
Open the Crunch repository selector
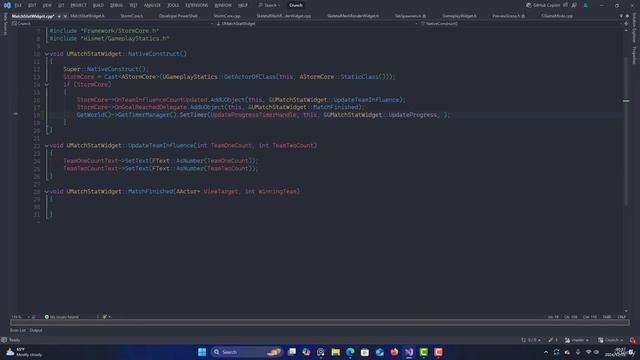(x=611, y=340)
